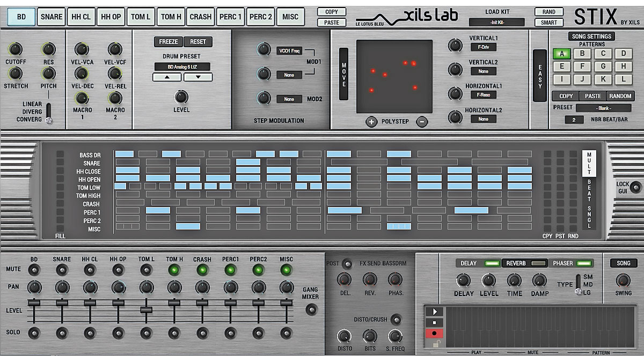Toggle mute on PERC1 channel
The width and height of the screenshot is (644, 362).
[231, 270]
